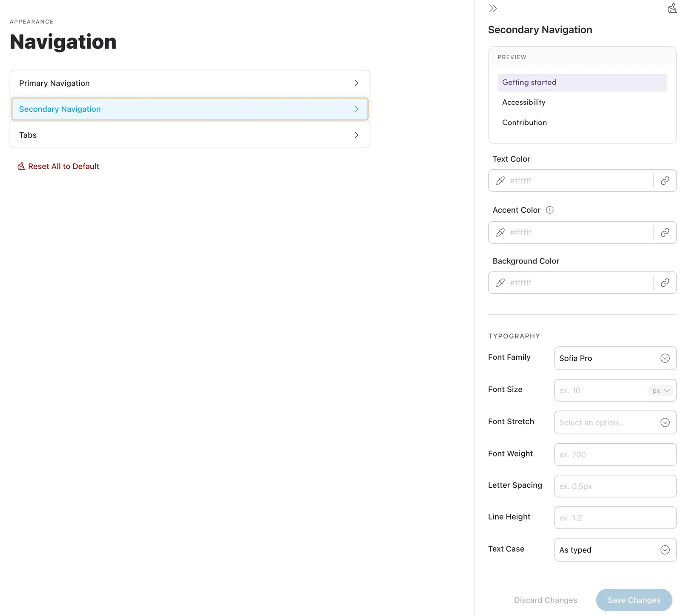The width and height of the screenshot is (682, 616).
Task: Click the Background Color link icon
Action: pos(665,283)
